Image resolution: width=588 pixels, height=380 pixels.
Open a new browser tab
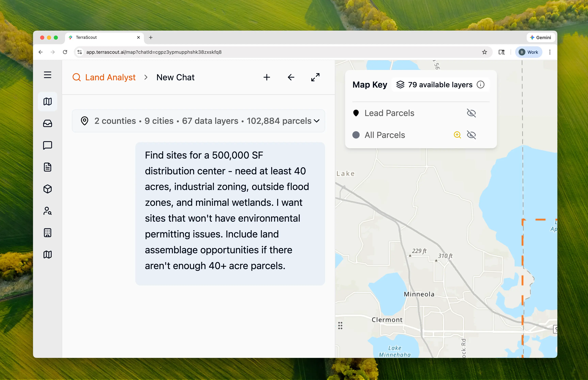(151, 37)
